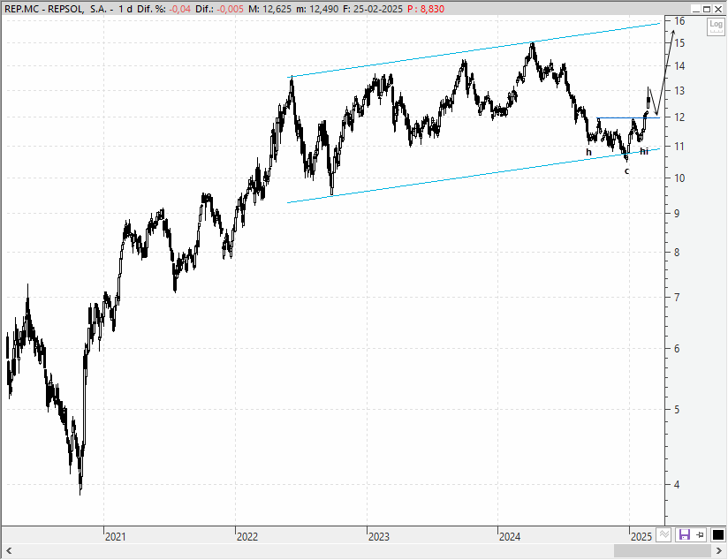The height and width of the screenshot is (560, 728).
Task: Click the horizontal scrollbar thumb
Action: [x=663, y=551]
